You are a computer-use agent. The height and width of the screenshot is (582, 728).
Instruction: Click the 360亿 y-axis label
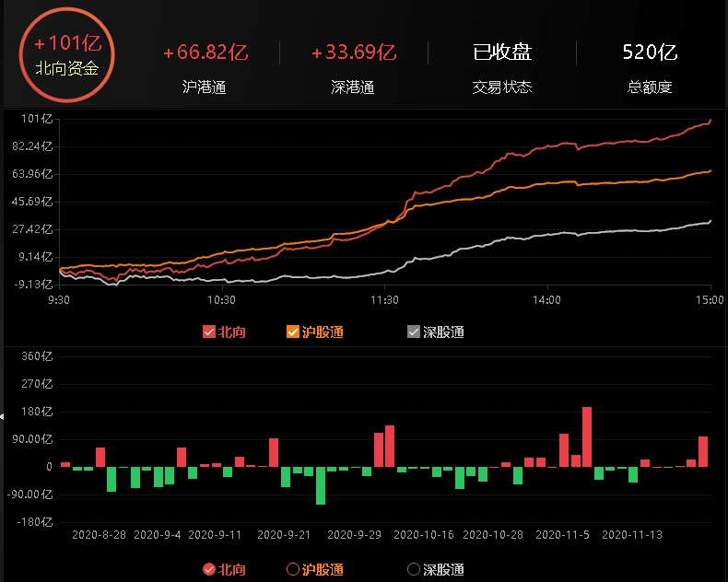pos(37,356)
